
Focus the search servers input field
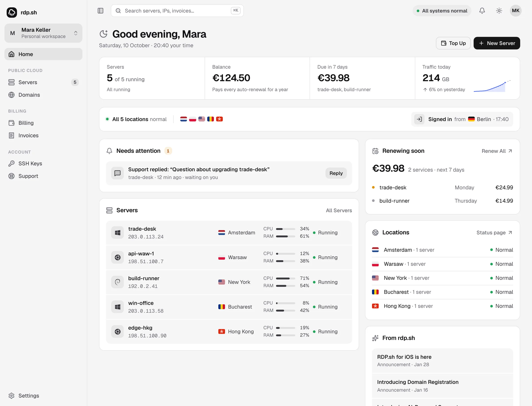click(177, 11)
